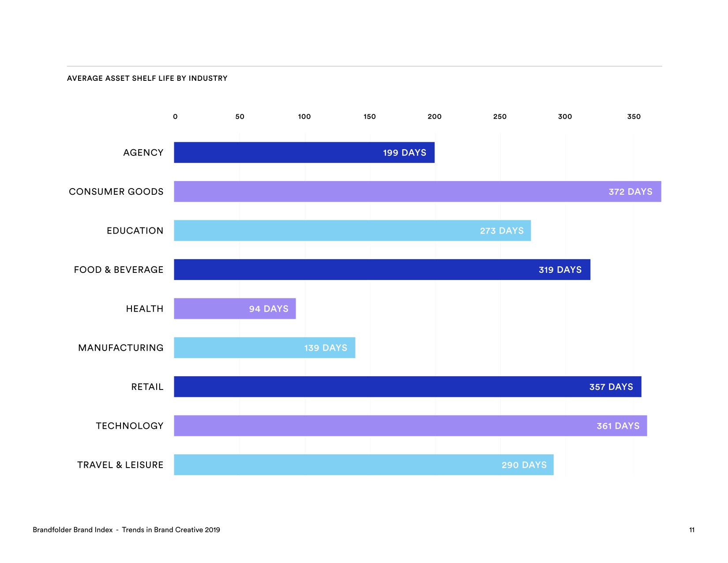Select the light blue Travel & Leisure bar
The image size is (728, 563).
(x=364, y=465)
